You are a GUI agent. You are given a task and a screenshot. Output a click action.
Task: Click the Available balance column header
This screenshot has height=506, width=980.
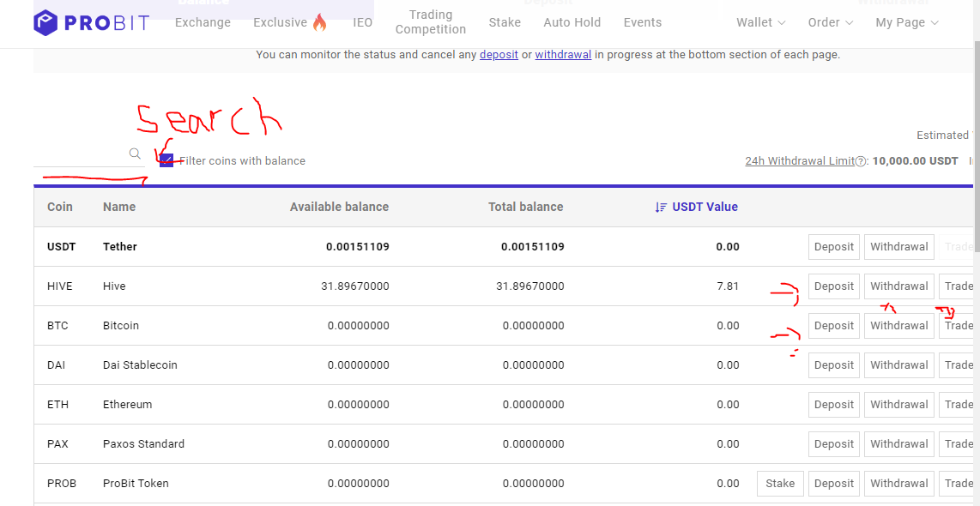click(339, 207)
